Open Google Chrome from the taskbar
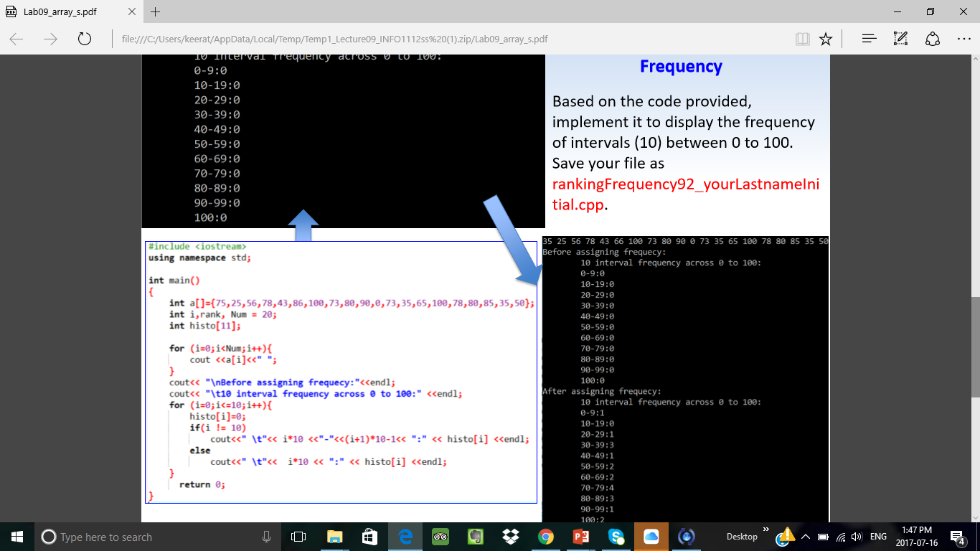The width and height of the screenshot is (980, 551). click(546, 537)
